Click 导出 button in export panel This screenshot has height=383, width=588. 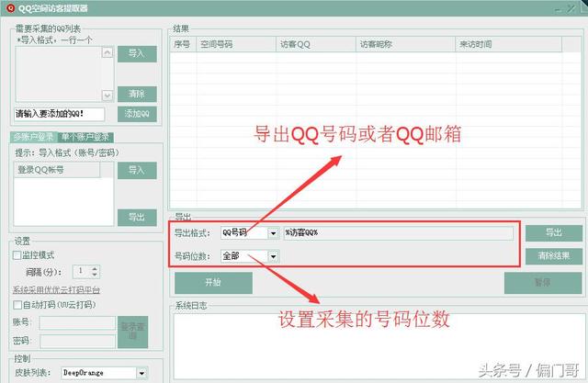click(554, 233)
